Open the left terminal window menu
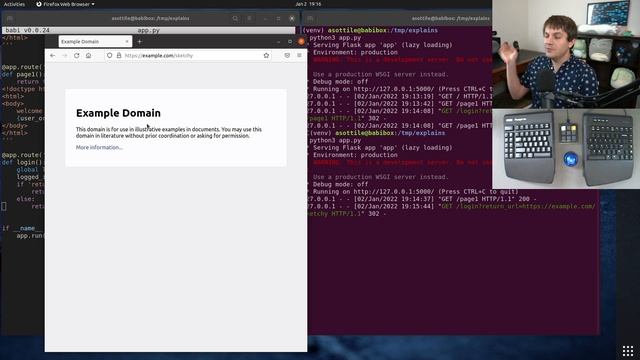 [x=249, y=18]
